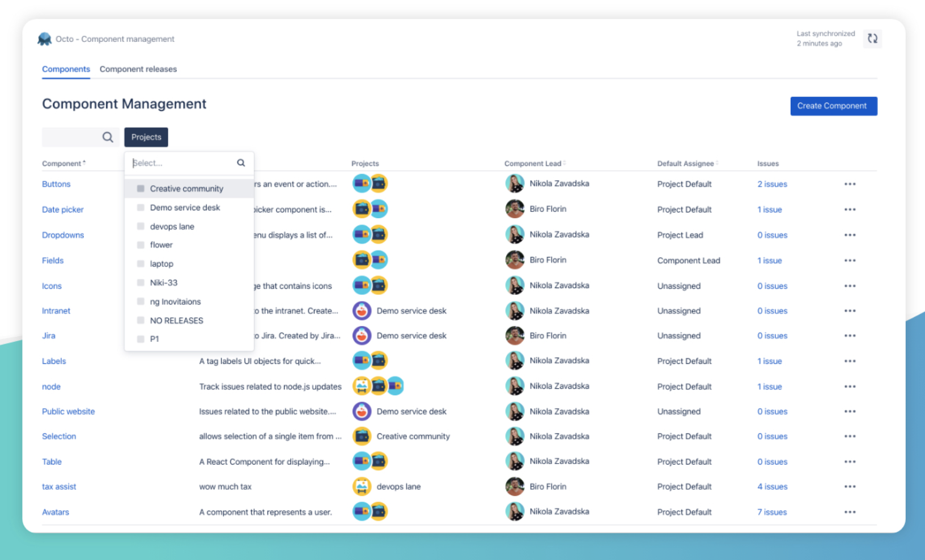Screen dimensions: 925x560
Task: Check the devops lane checkbox
Action: (x=141, y=226)
